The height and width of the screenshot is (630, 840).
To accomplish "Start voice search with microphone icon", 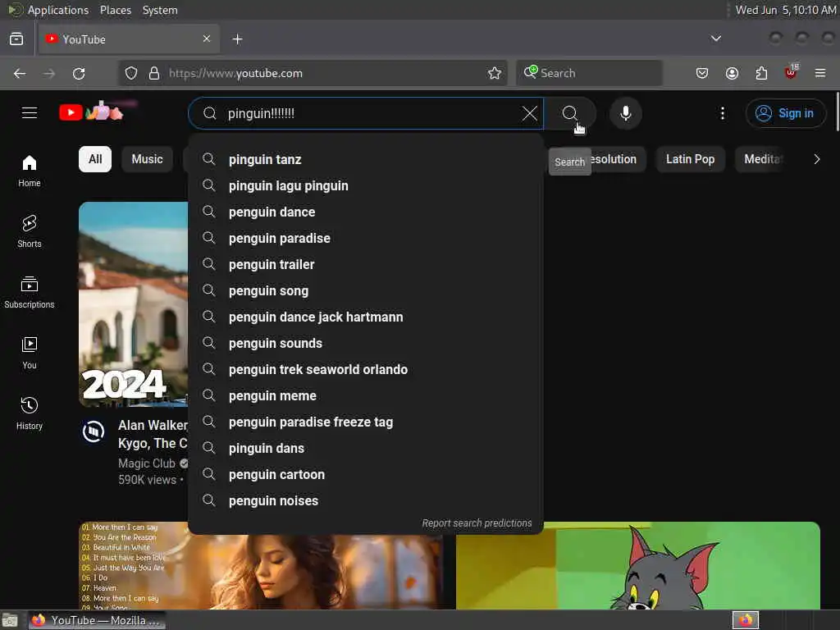I will pyautogui.click(x=625, y=113).
